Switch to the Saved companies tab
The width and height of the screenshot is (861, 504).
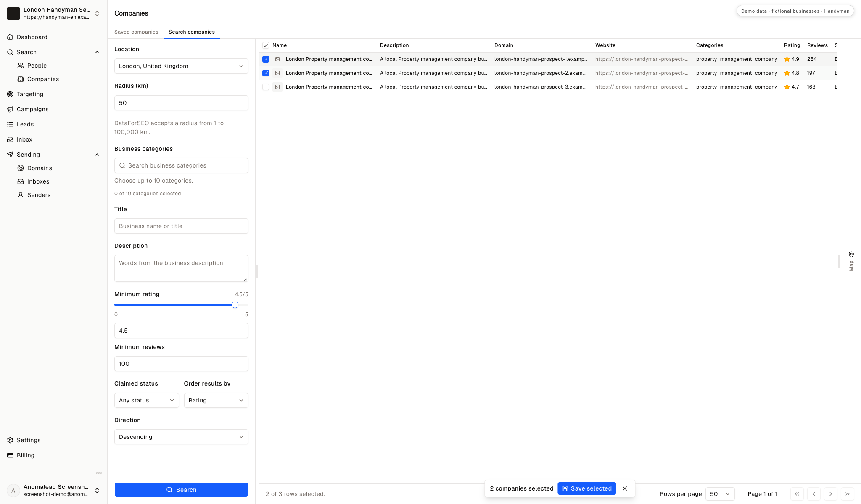point(136,32)
